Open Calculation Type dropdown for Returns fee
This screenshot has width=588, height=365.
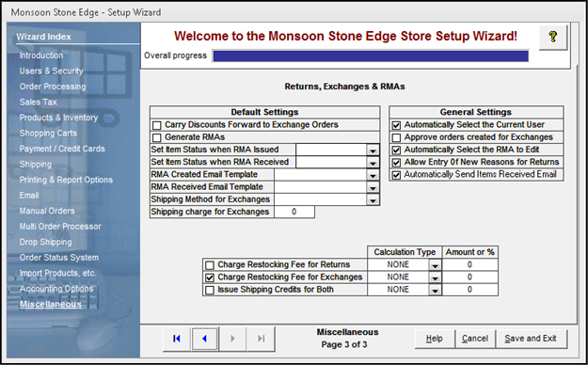click(x=435, y=265)
